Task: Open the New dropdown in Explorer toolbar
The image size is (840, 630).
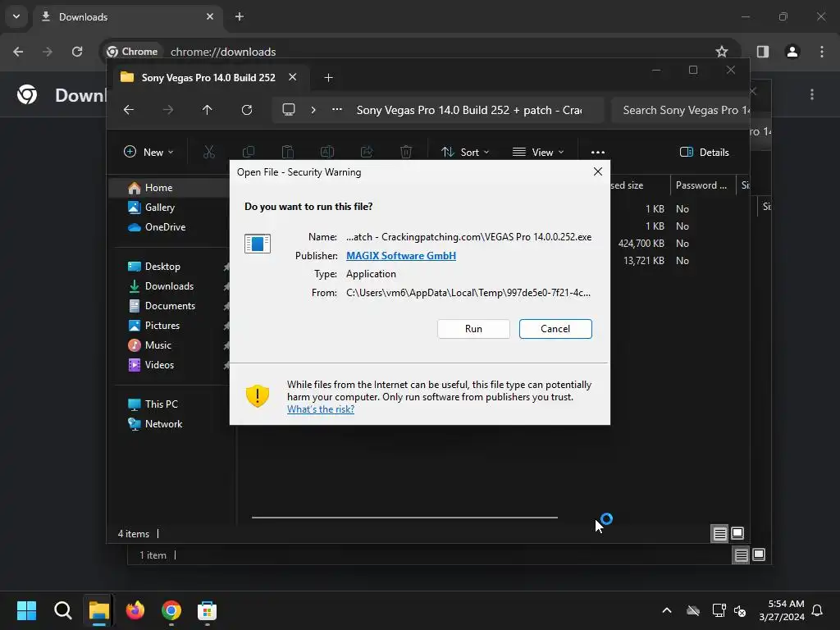Action: (x=148, y=152)
